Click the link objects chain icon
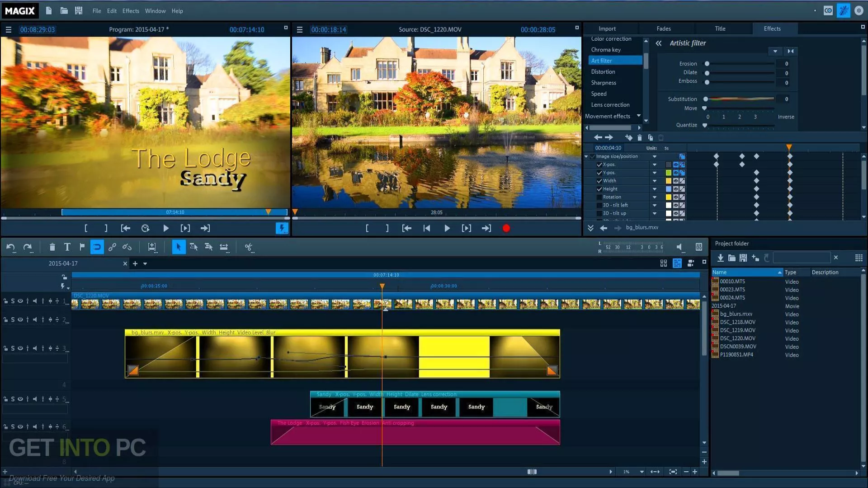 (x=112, y=247)
